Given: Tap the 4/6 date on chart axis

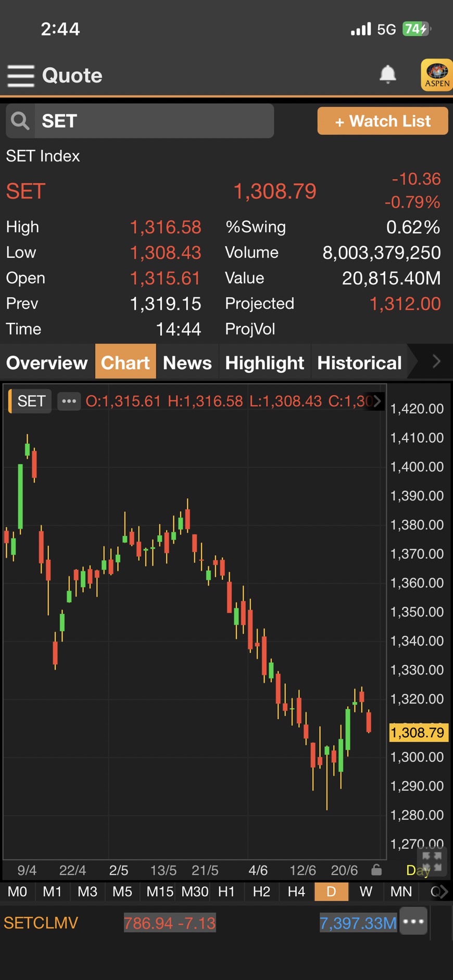Looking at the screenshot, I should coord(258,870).
